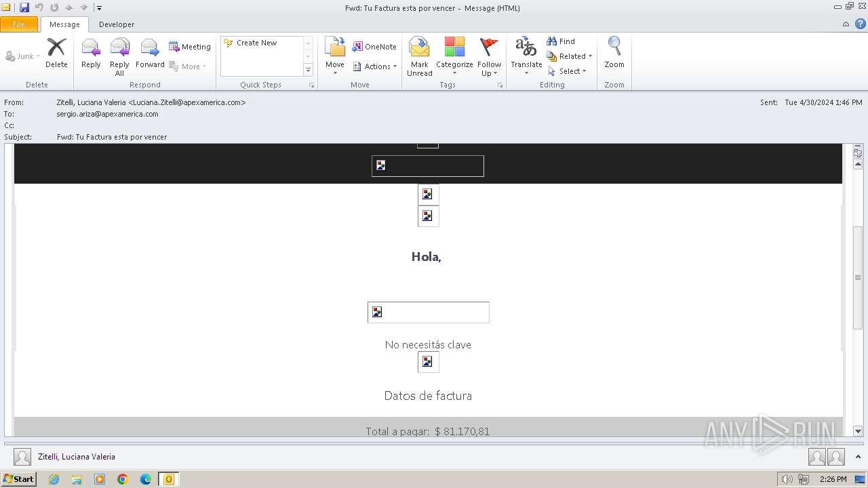Click the Reply All icon

119,56
